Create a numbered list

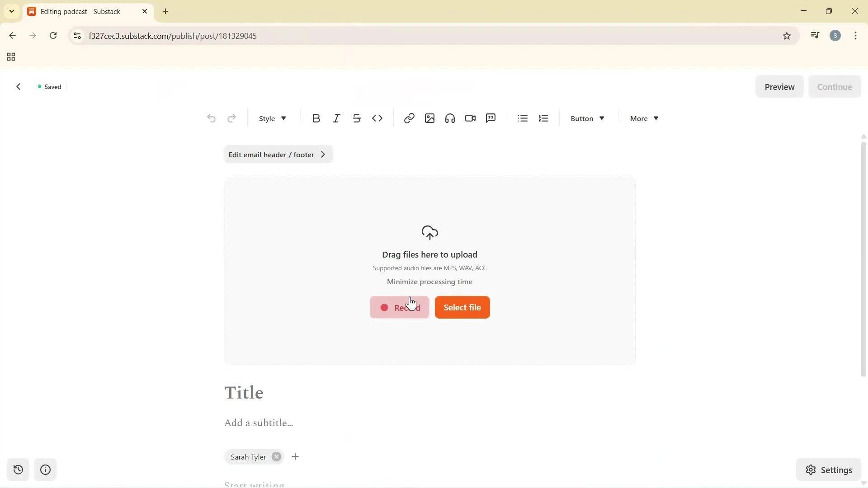543,118
